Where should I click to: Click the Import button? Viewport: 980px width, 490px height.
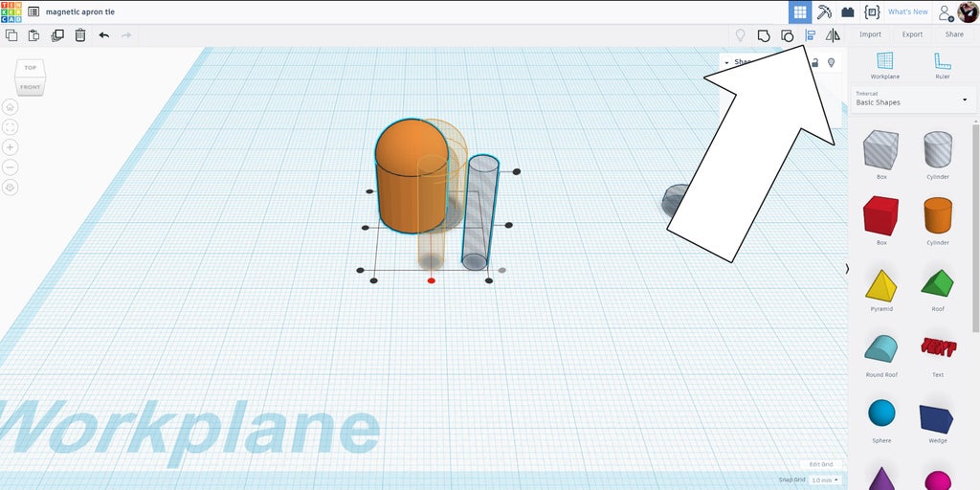point(870,34)
